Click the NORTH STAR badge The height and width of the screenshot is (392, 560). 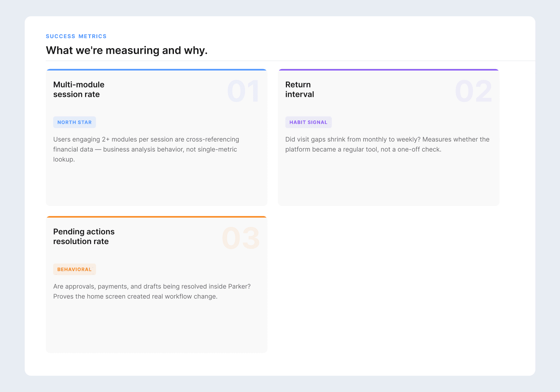(74, 122)
